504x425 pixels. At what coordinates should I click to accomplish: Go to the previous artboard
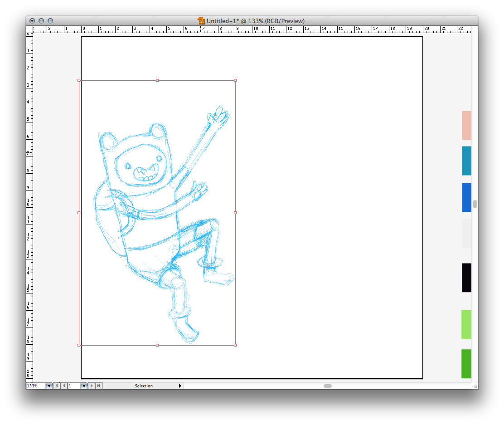tap(64, 386)
